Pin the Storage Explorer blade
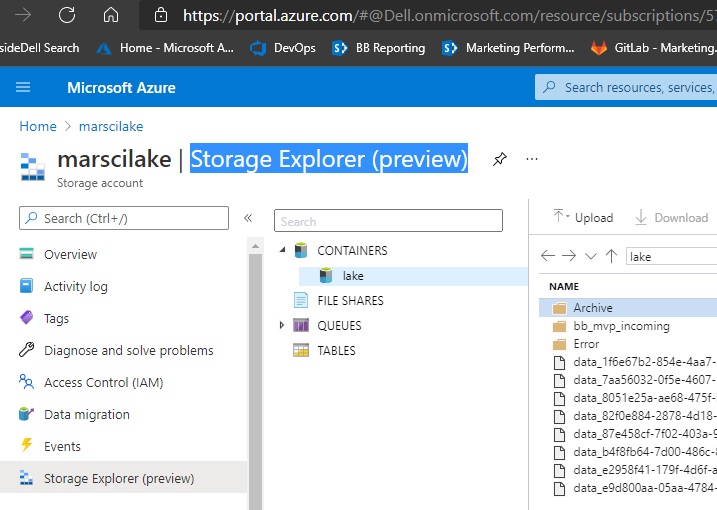717x510 pixels. 500,159
